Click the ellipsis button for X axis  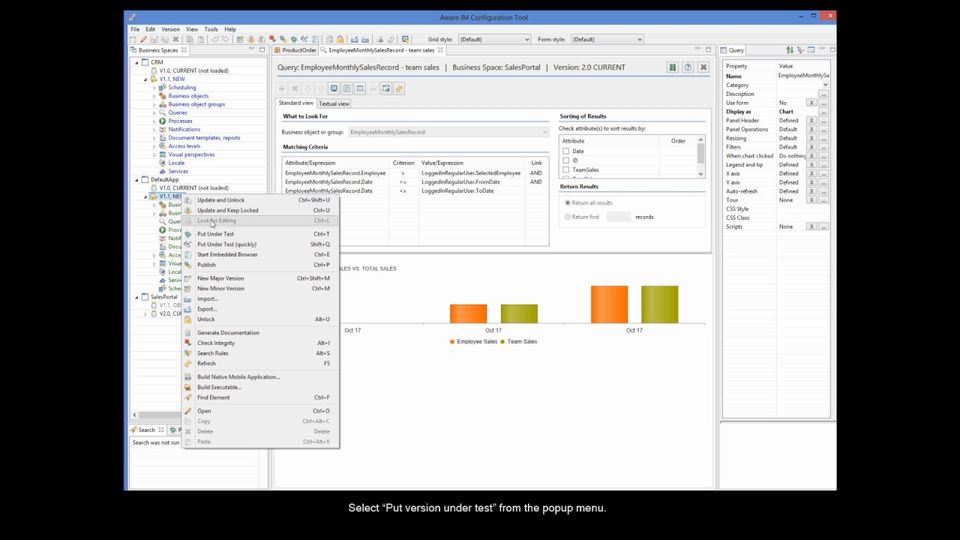pos(823,173)
